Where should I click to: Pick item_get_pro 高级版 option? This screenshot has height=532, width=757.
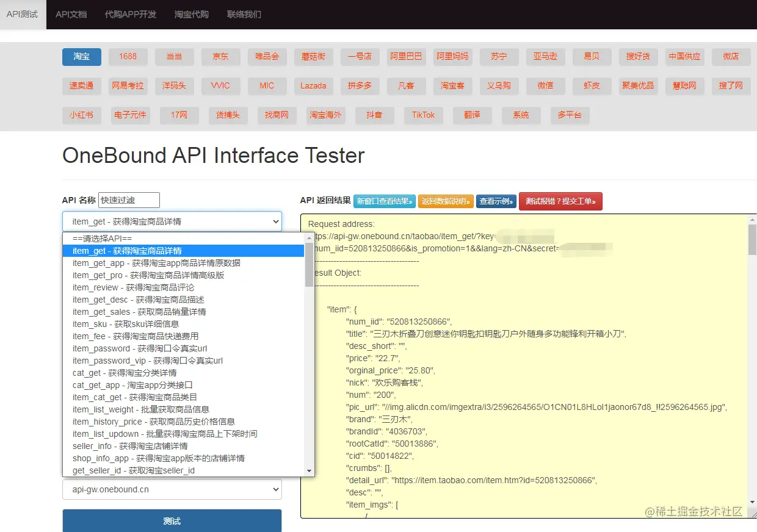[184, 275]
